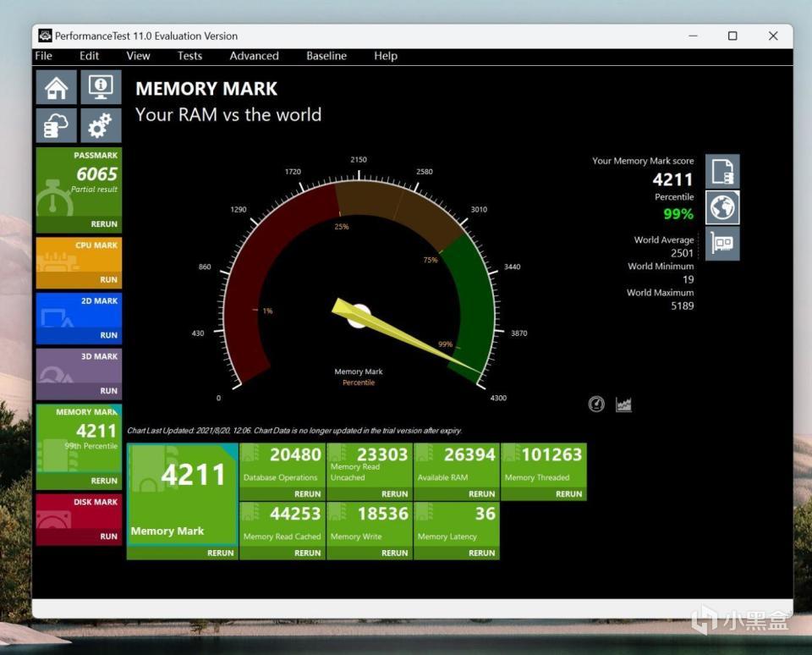Run the 2D Mark test
This screenshot has height=655, width=812.
[109, 335]
